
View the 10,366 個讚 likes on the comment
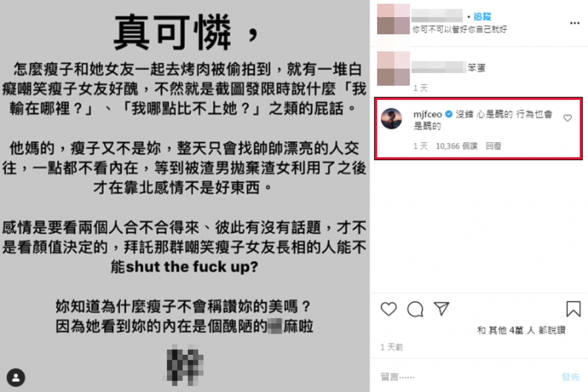click(x=456, y=146)
